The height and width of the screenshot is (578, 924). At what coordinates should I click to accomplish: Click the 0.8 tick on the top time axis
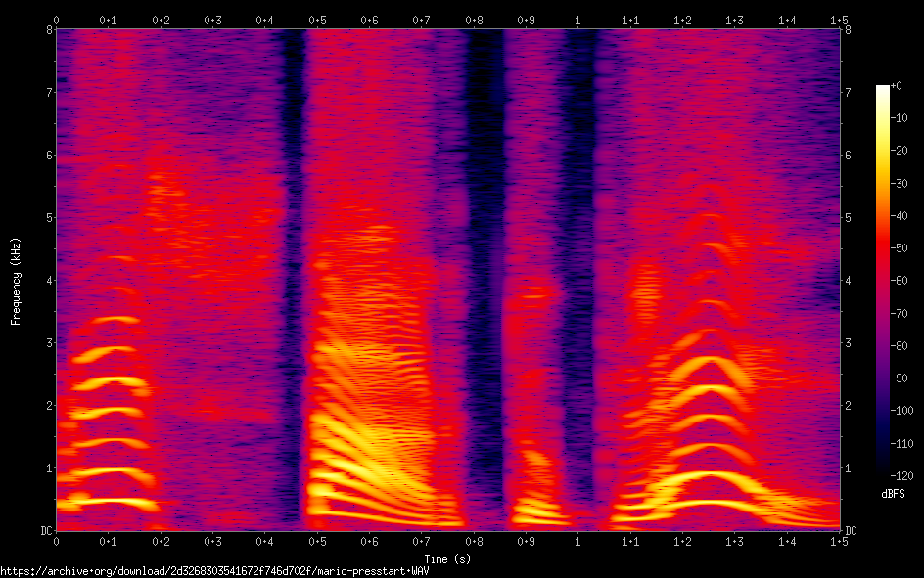pyautogui.click(x=474, y=20)
